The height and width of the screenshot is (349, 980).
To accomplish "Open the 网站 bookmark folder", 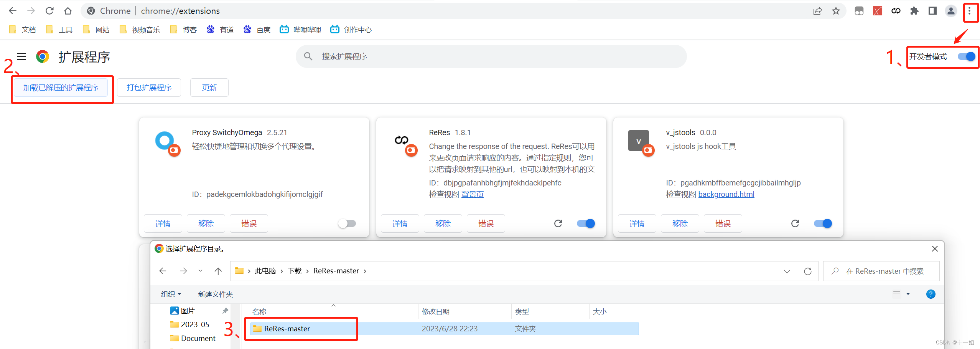I will tap(96, 30).
